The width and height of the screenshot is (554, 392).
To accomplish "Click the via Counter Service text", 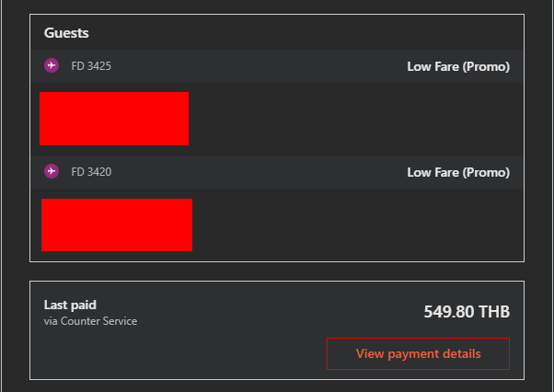I will coord(90,321).
